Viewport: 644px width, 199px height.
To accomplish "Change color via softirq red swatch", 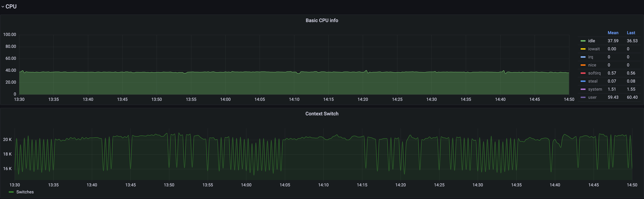I will click(583, 73).
